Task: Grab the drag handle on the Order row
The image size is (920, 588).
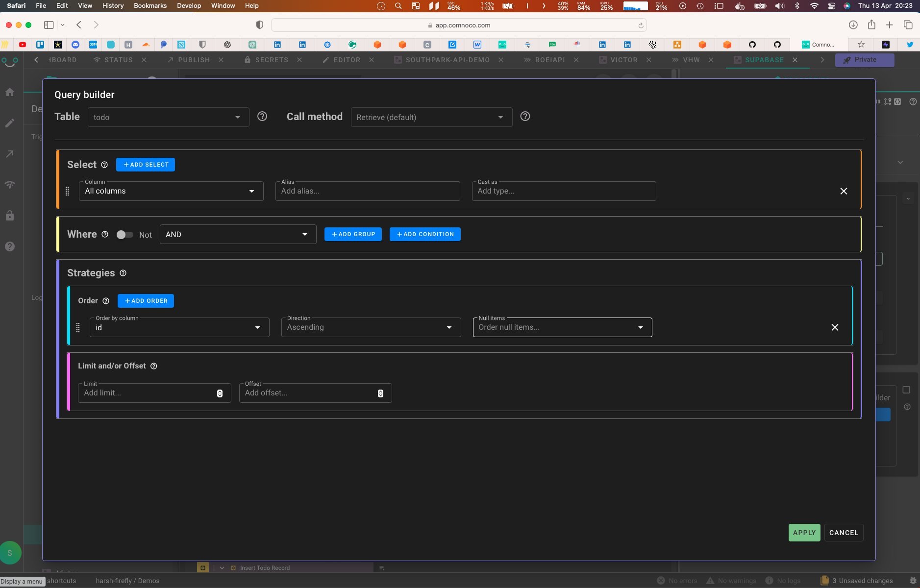Action: tap(78, 327)
